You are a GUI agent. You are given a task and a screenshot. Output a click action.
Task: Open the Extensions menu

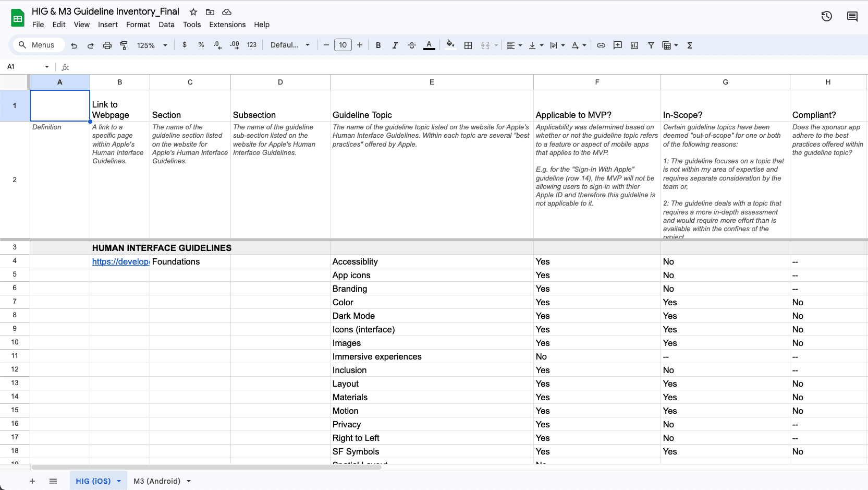pyautogui.click(x=227, y=25)
